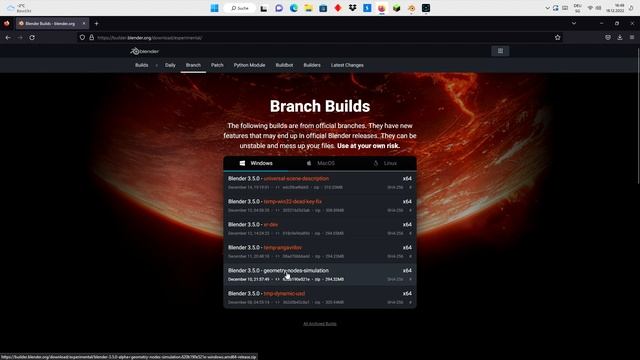Screen dimensions: 640x360
Task: Switch to Firefox taskbar icon
Action: click(382, 8)
